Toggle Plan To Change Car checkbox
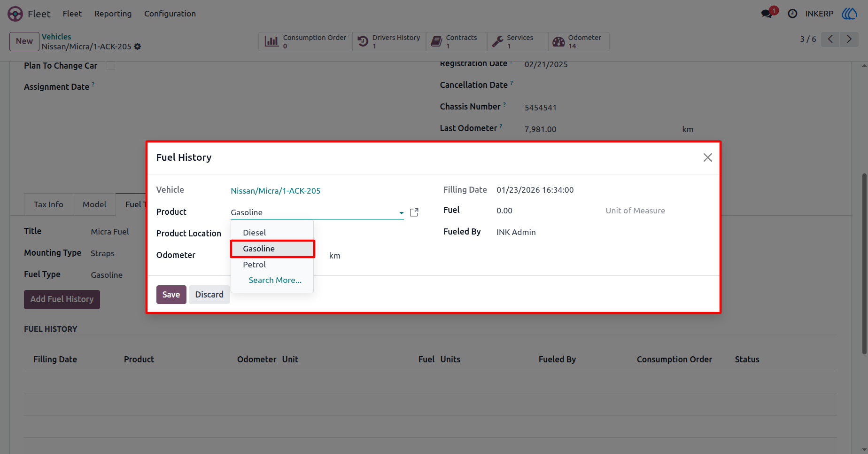 point(111,66)
